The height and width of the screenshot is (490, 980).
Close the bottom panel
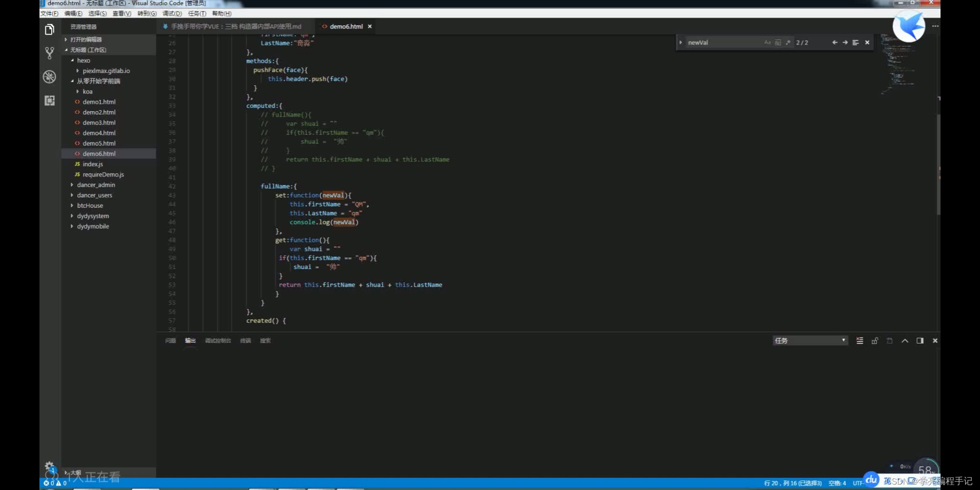(935, 341)
